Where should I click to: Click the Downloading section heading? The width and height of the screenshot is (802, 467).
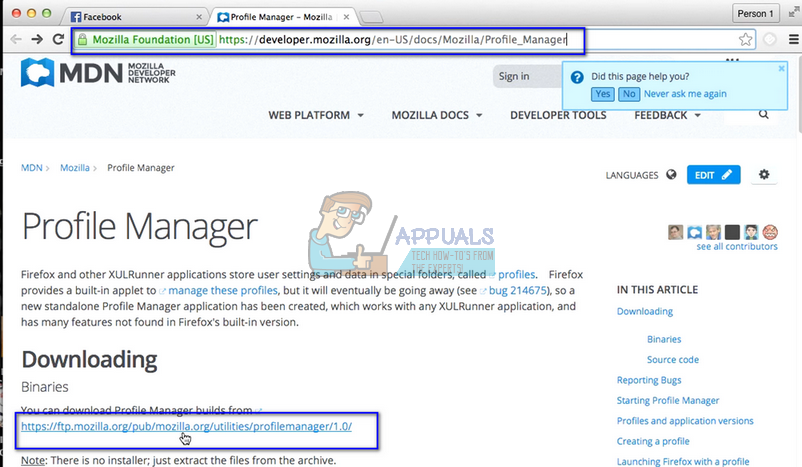(89, 360)
